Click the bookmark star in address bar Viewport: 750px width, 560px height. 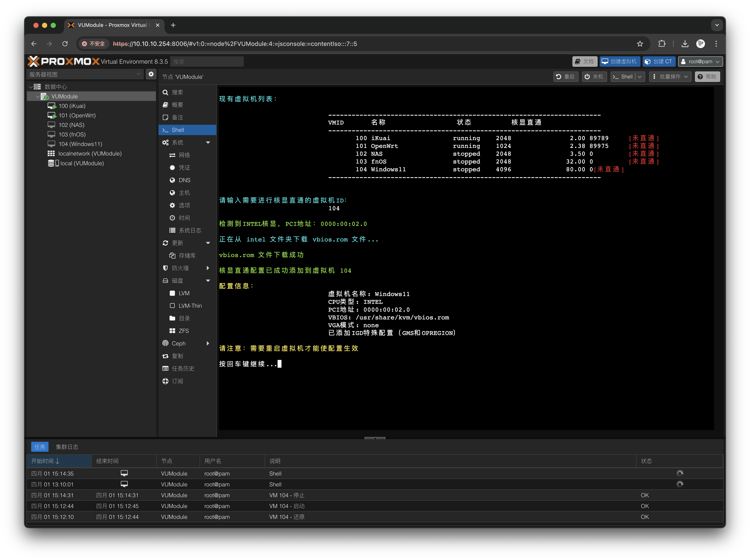(640, 44)
